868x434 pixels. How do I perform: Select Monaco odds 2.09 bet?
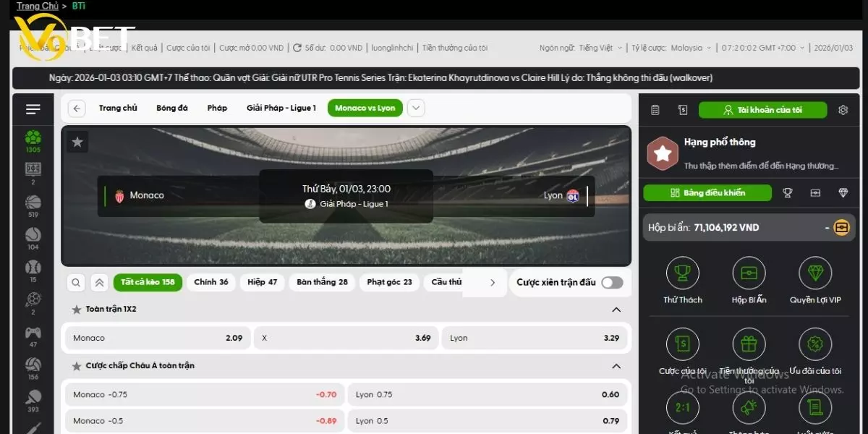[x=158, y=338]
